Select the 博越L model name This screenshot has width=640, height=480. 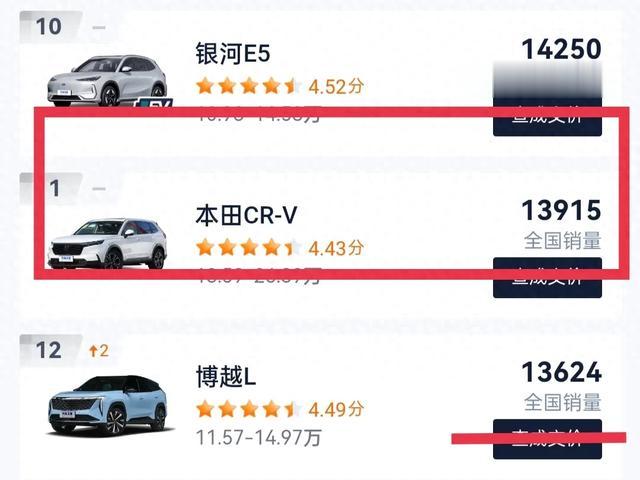[x=227, y=377]
